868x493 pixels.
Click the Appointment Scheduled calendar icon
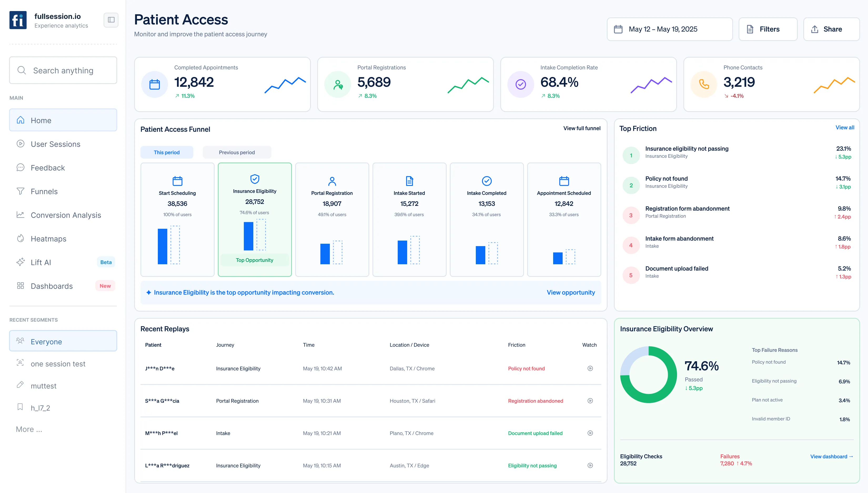pyautogui.click(x=564, y=181)
